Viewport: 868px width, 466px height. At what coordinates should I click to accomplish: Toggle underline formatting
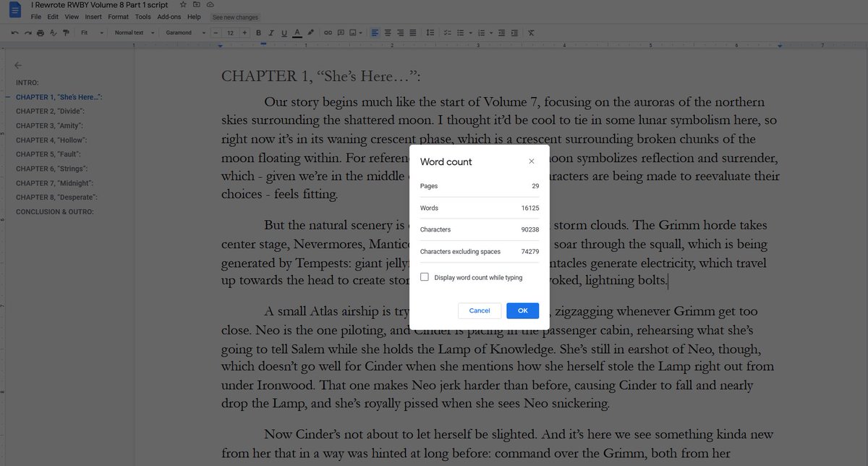coord(284,33)
